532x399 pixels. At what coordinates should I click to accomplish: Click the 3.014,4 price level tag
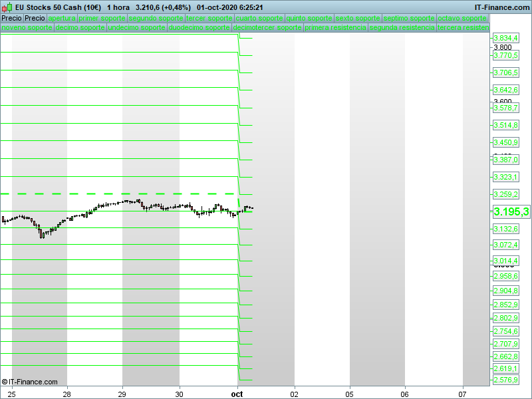(x=505, y=261)
